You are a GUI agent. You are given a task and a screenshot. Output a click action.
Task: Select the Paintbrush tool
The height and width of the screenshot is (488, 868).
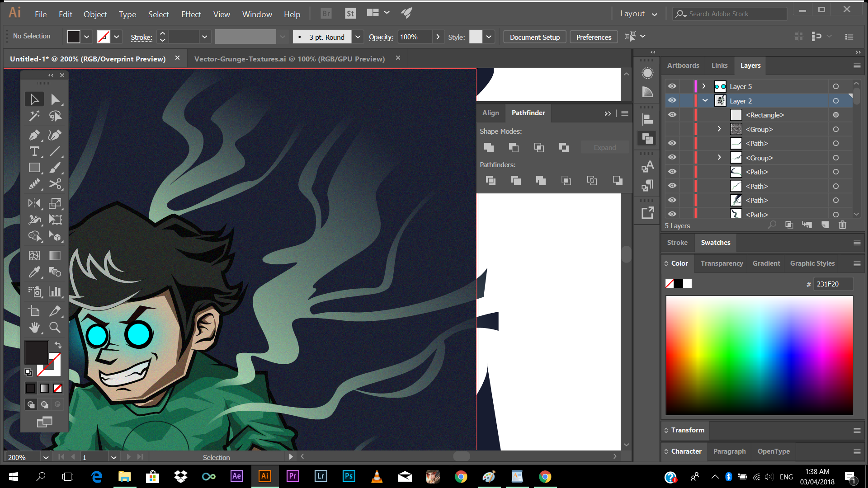(x=55, y=168)
